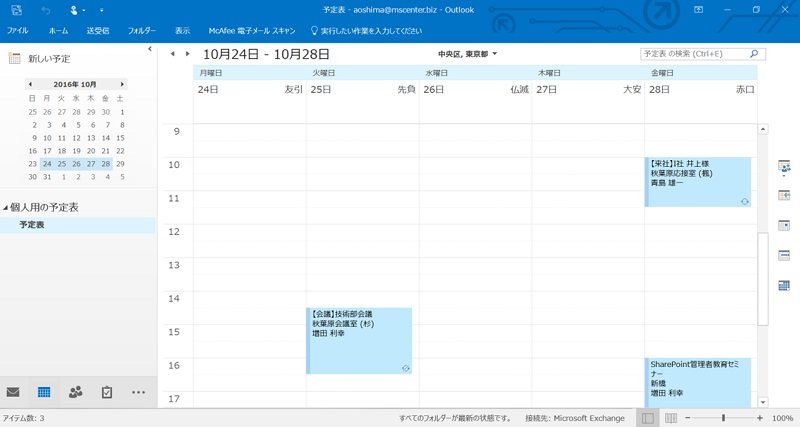This screenshot has height=427, width=800.
Task: Open Ribbon Display Options in title bar
Action: click(x=698, y=10)
